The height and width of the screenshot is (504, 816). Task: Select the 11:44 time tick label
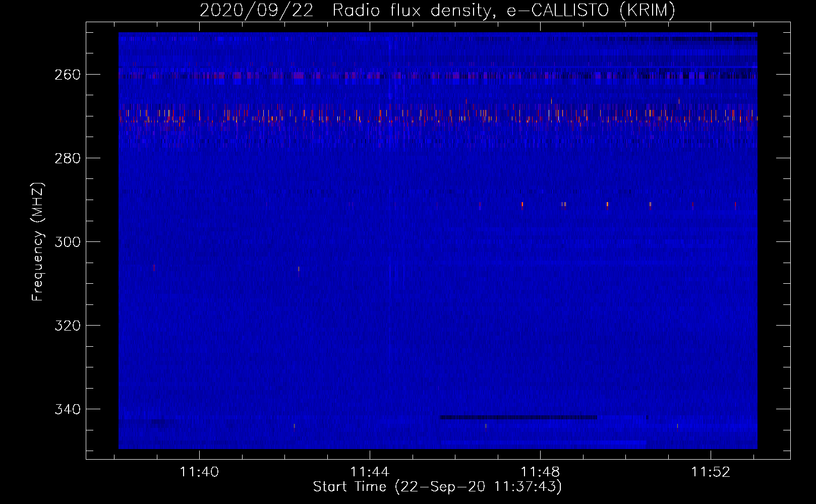click(370, 472)
